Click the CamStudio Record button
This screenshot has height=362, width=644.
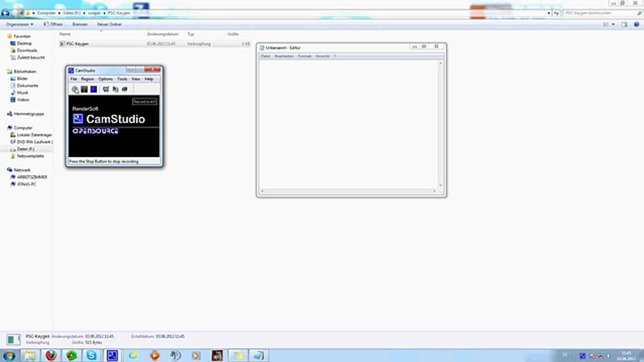[75, 89]
